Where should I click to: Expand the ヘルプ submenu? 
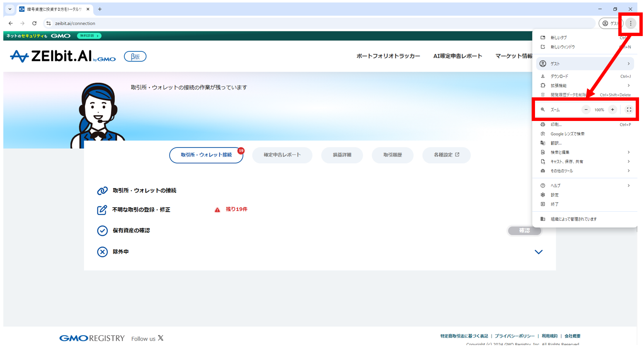click(x=585, y=186)
